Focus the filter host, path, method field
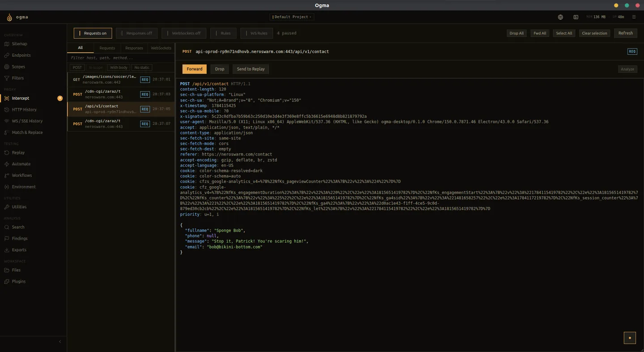 pos(121,58)
